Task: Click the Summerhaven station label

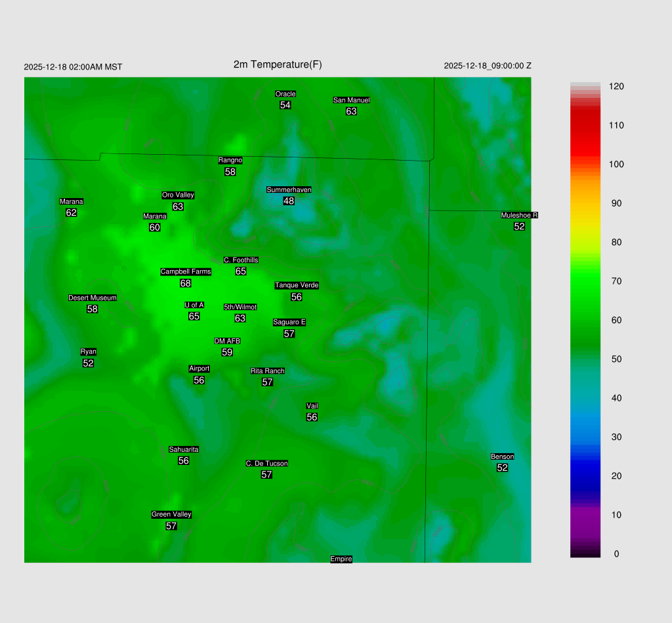Action: pos(289,190)
